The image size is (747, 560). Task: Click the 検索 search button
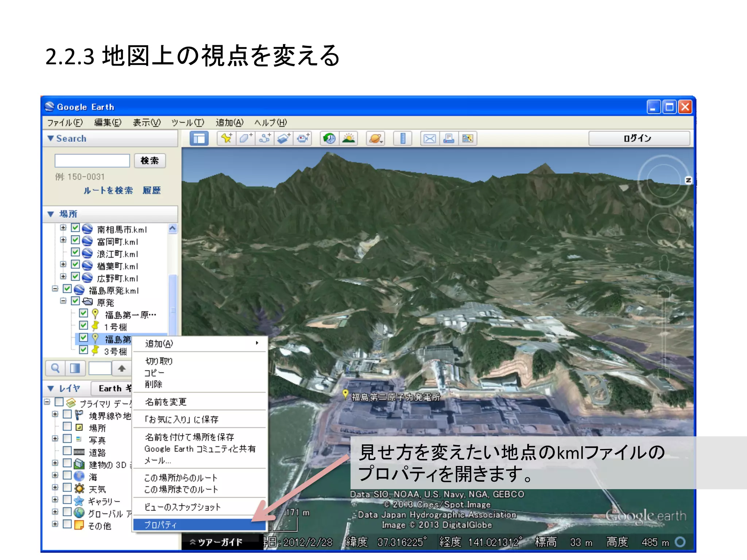tap(150, 161)
